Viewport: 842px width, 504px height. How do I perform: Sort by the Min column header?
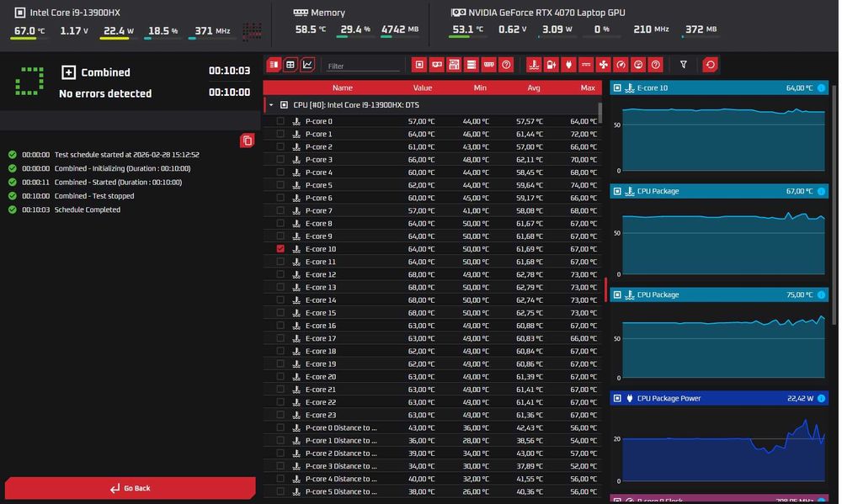click(x=480, y=88)
